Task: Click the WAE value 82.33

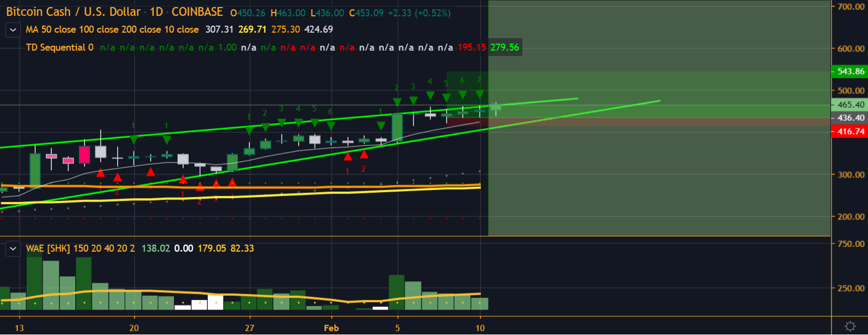Action: tap(242, 248)
